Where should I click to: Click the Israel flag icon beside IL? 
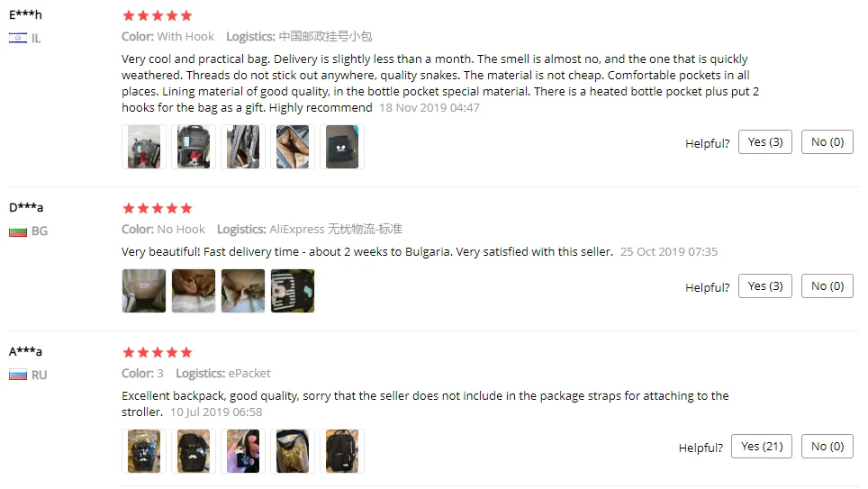18,38
